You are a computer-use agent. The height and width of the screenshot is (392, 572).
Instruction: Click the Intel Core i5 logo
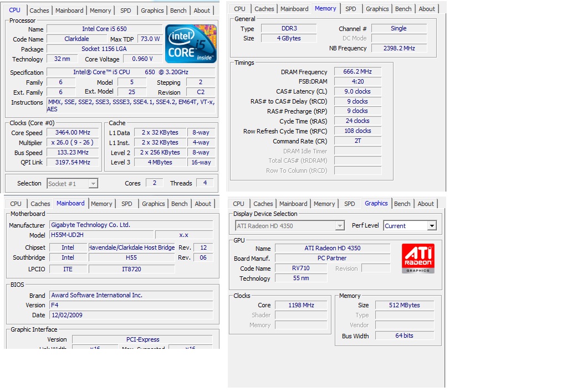point(191,43)
